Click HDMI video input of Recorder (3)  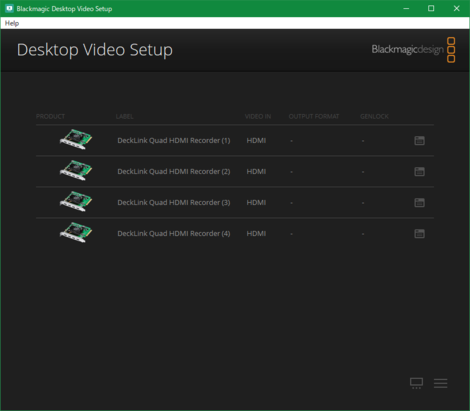(256, 203)
